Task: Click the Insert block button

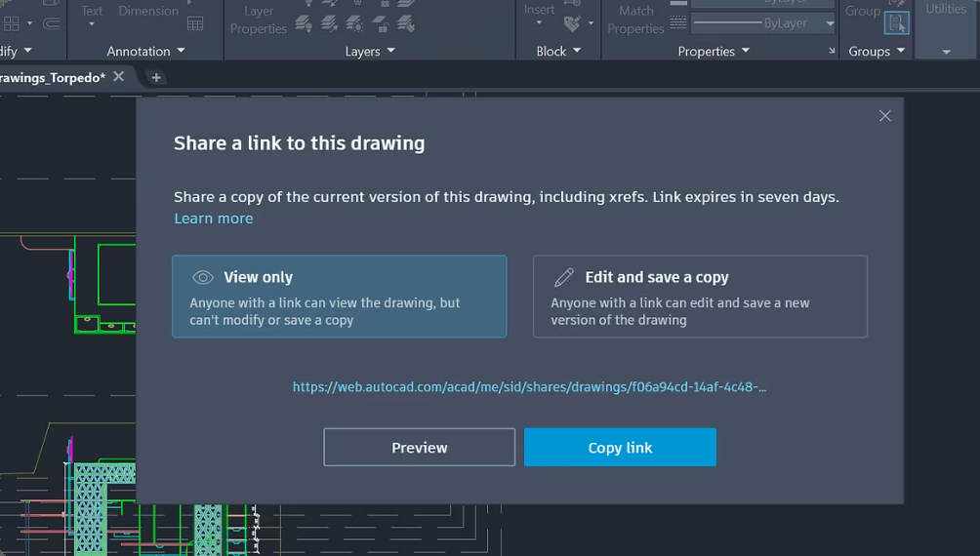Action: point(539,10)
